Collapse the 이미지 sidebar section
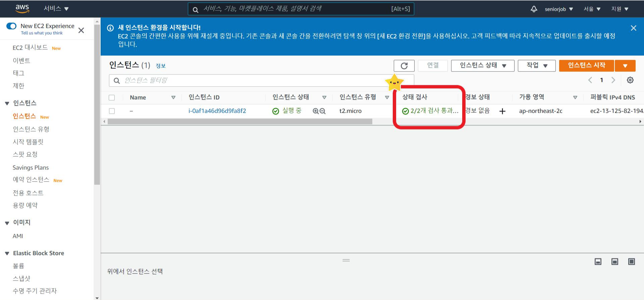The width and height of the screenshot is (644, 300). pos(7,223)
